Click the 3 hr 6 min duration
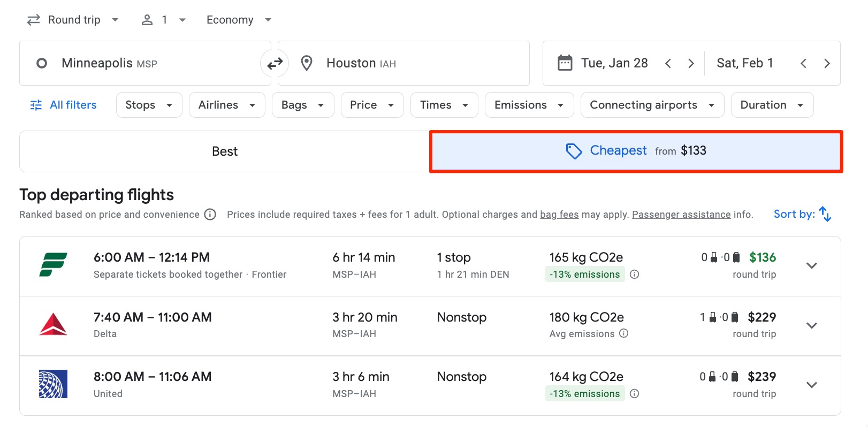This screenshot has height=427, width=868. pos(361,377)
